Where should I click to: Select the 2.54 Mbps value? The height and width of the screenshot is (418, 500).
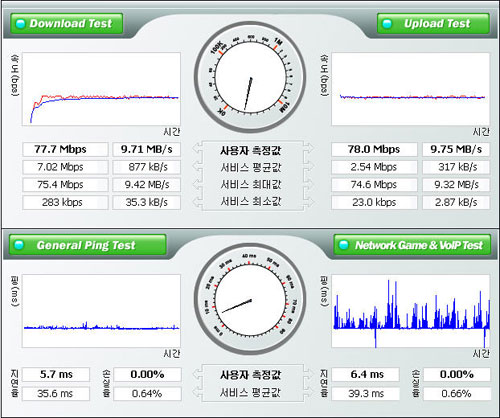tap(374, 167)
